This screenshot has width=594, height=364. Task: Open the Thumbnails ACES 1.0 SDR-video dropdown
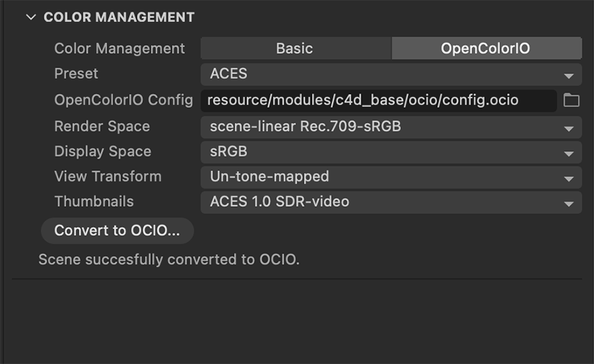pyautogui.click(x=391, y=202)
